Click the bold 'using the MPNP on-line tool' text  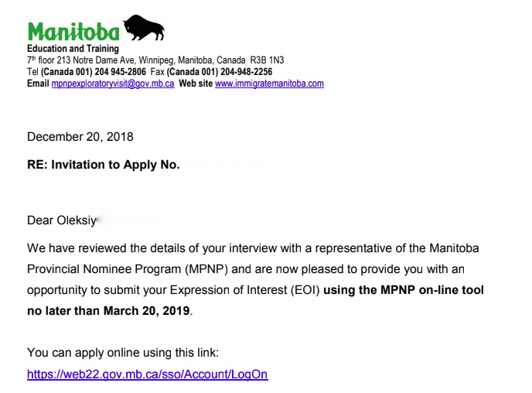coord(404,291)
